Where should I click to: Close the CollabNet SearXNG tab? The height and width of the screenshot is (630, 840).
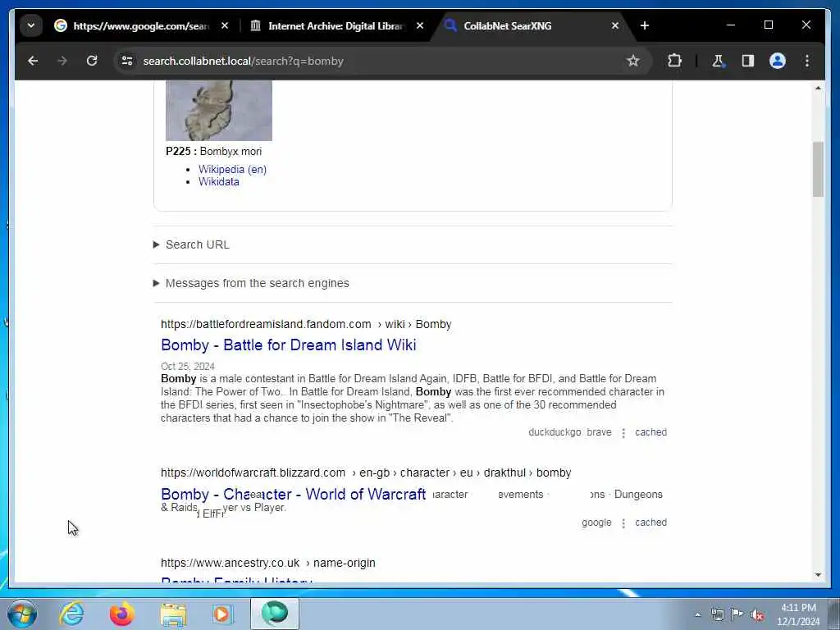(x=615, y=25)
